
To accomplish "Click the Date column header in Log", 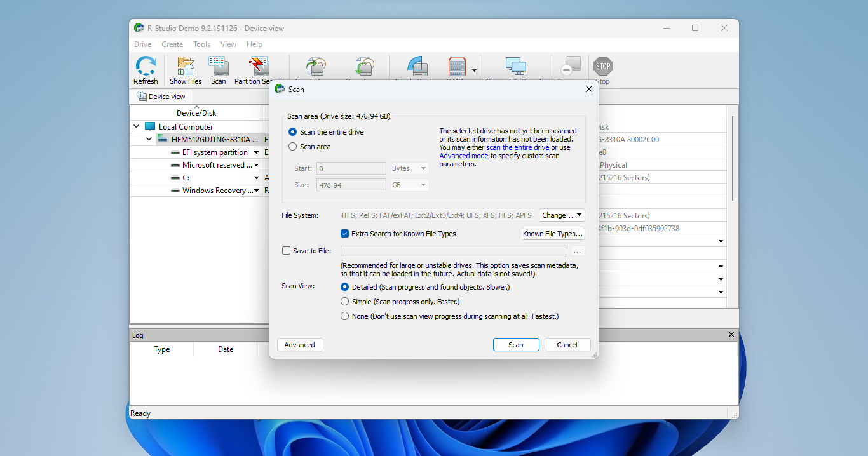I will (x=226, y=349).
